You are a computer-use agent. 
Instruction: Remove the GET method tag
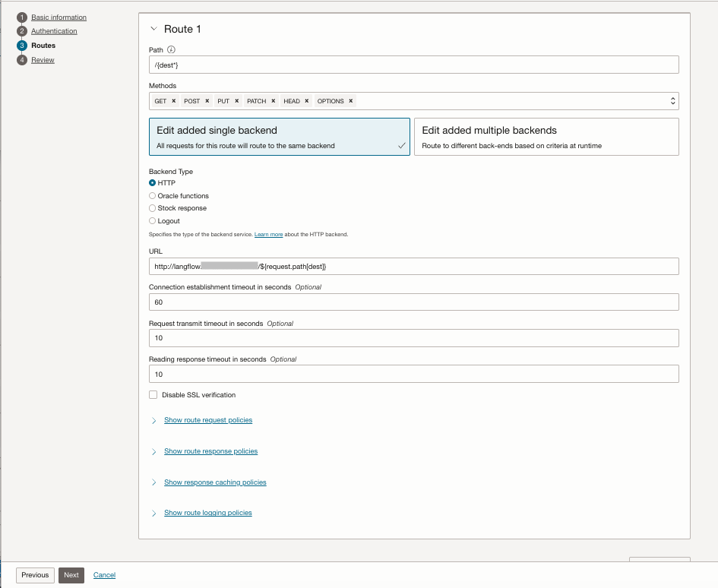click(x=174, y=101)
